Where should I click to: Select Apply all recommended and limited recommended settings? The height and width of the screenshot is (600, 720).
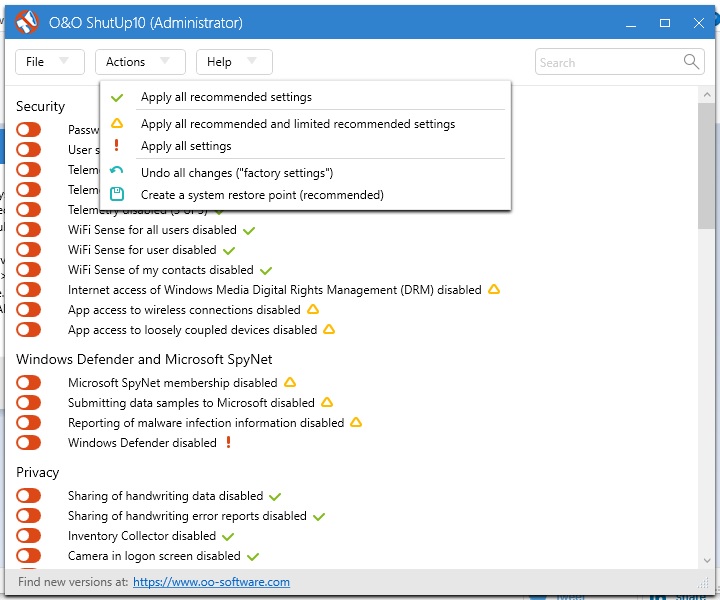click(x=305, y=123)
